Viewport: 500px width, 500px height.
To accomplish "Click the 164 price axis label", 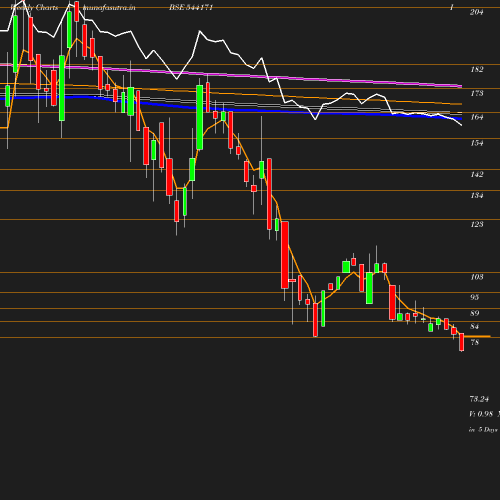I will (x=477, y=117).
